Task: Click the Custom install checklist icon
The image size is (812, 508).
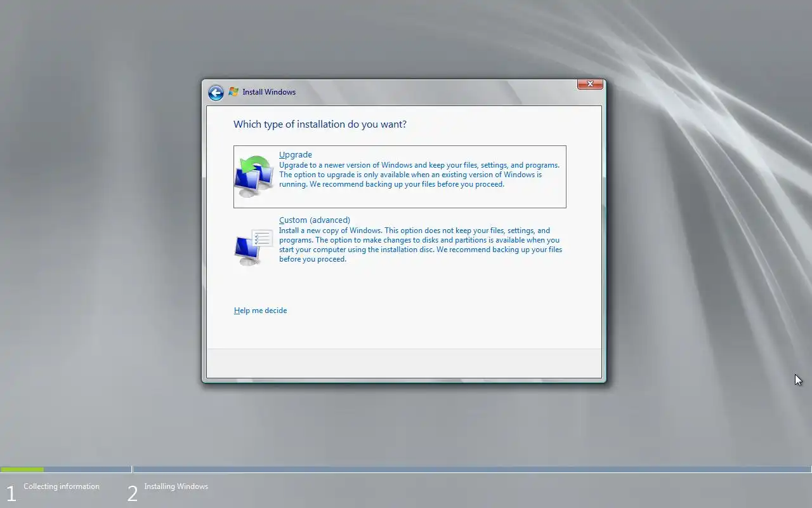Action: point(254,247)
